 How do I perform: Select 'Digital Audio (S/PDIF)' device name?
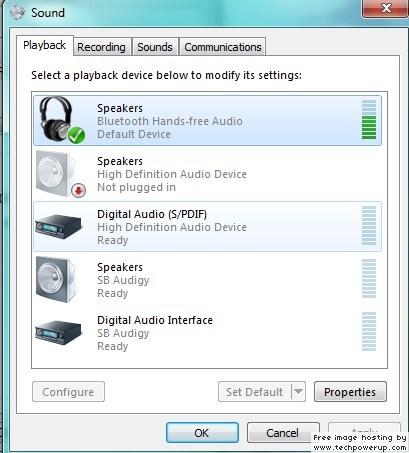(x=152, y=214)
